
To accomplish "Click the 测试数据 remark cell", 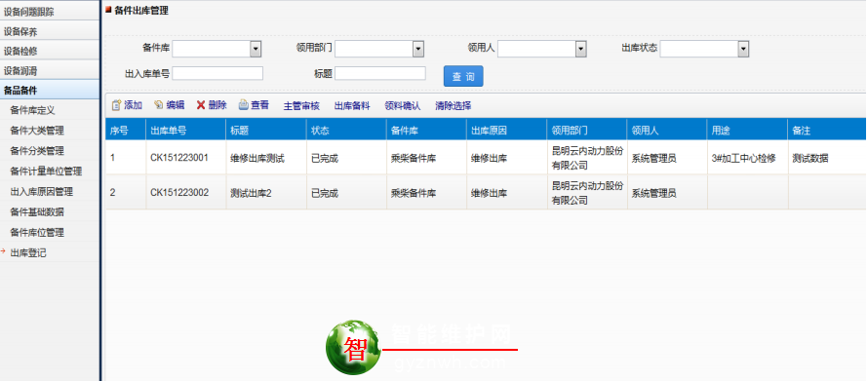I will coord(810,158).
